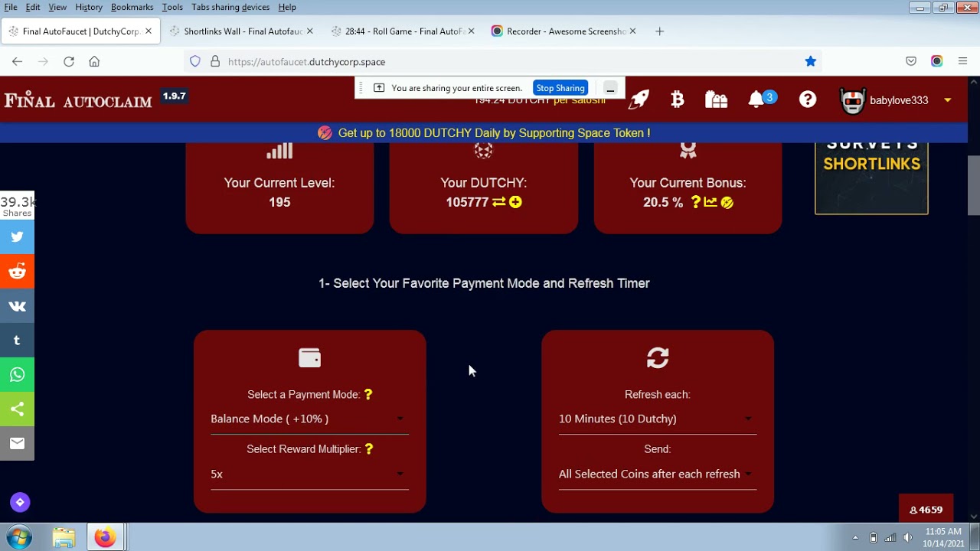980x551 pixels.
Task: Open notifications bell with 3 badge
Action: pos(756,99)
